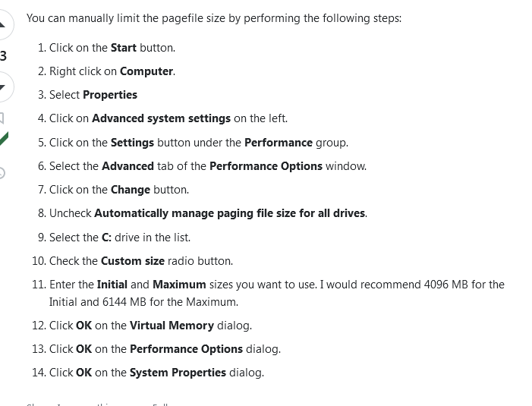Image resolution: width=532 pixels, height=406 pixels.
Task: Click the bold "Performance" word in step 5
Action: 278,143
